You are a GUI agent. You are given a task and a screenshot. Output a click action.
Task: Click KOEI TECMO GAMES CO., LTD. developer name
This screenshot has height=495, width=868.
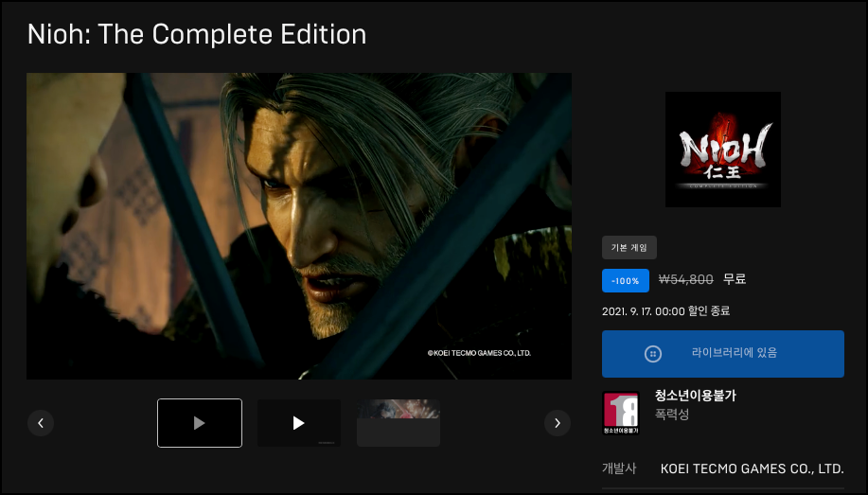[x=753, y=469]
